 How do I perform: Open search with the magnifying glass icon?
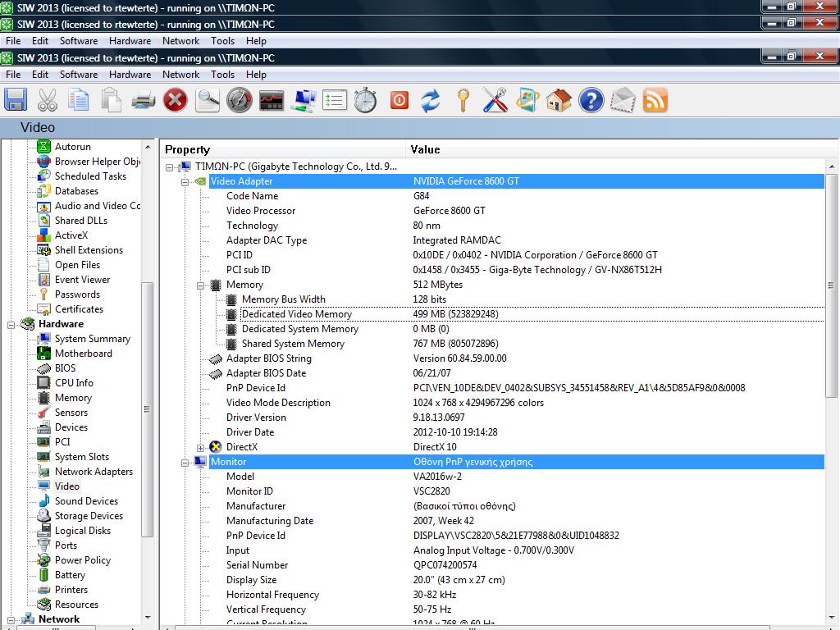(x=208, y=100)
